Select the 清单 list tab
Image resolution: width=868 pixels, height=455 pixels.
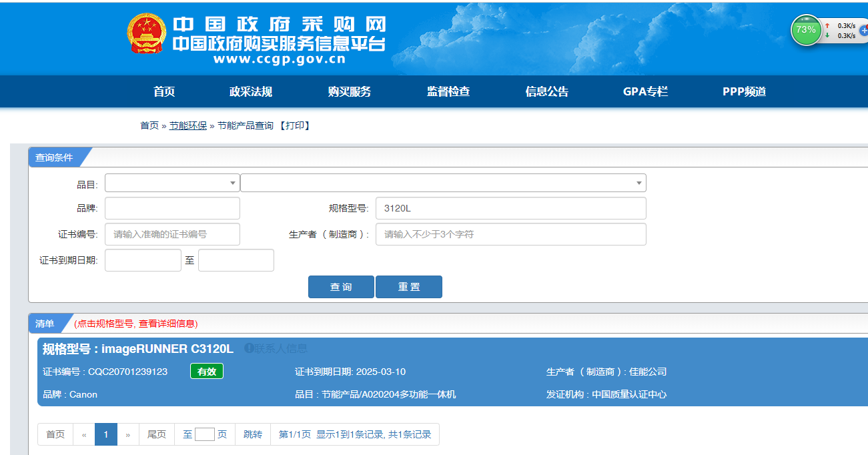tap(45, 324)
